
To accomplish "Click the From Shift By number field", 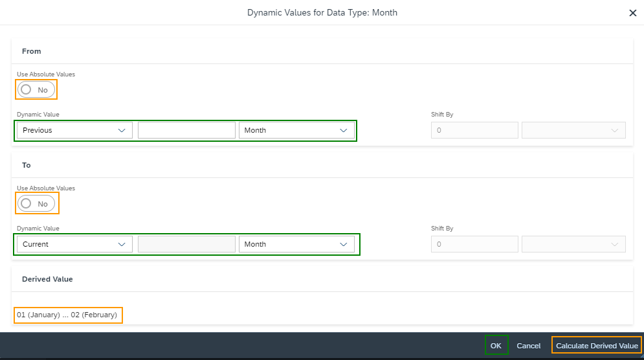I will pyautogui.click(x=474, y=130).
